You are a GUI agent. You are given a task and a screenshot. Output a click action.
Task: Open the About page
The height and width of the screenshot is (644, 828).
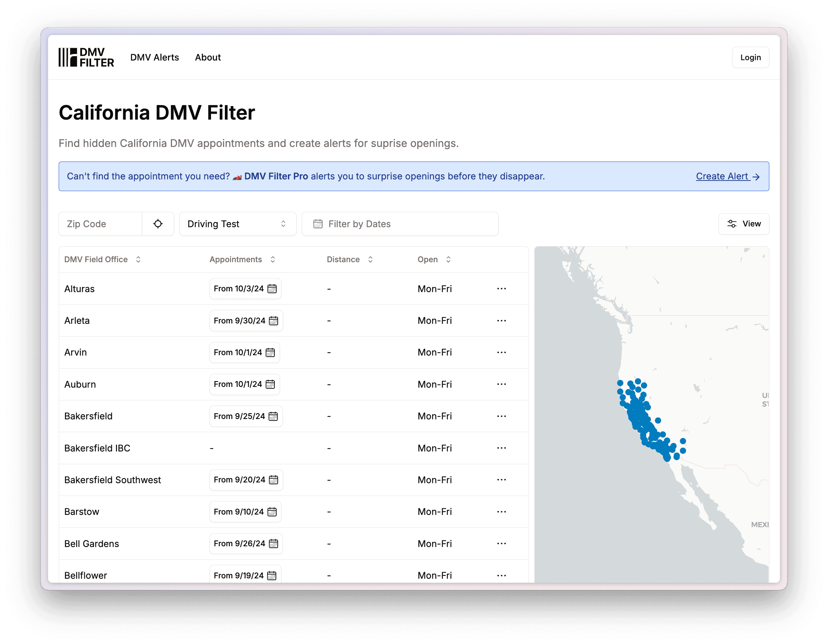[x=208, y=57]
